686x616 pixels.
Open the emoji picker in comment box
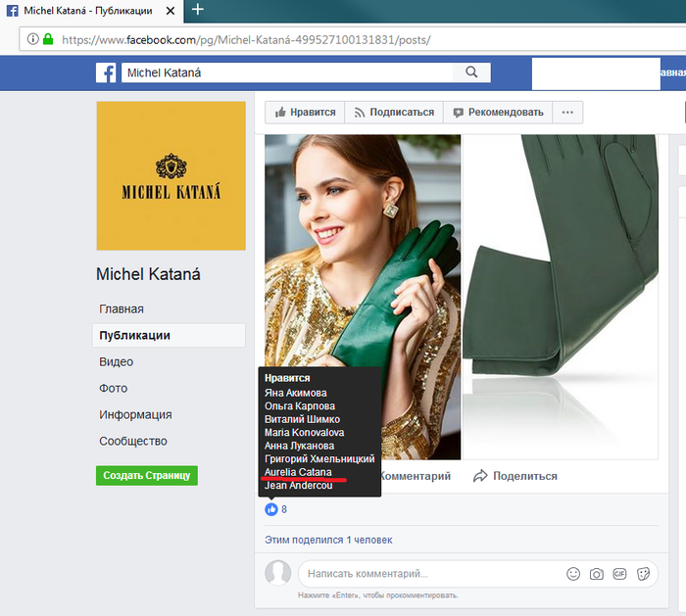pyautogui.click(x=573, y=573)
